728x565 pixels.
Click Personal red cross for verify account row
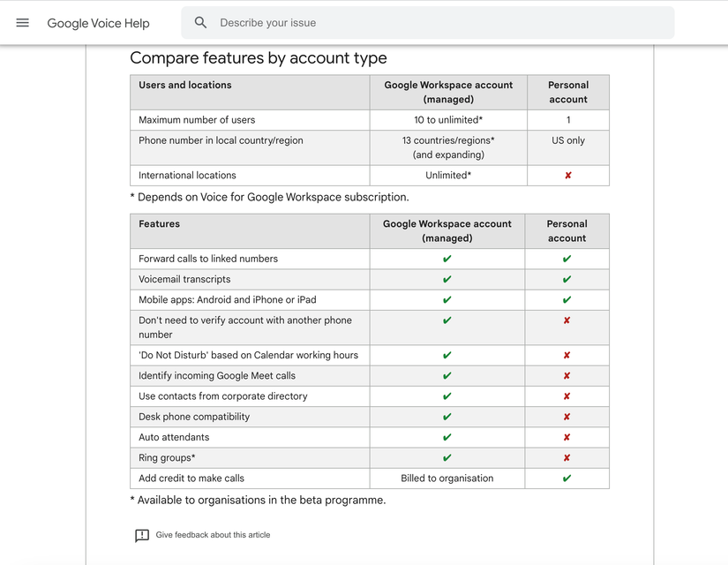click(567, 320)
